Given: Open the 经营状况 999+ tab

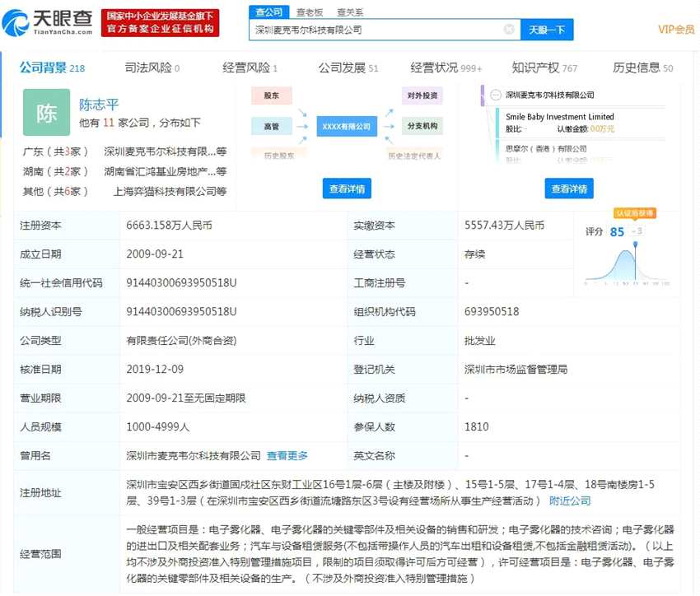Looking at the screenshot, I should coord(446,68).
